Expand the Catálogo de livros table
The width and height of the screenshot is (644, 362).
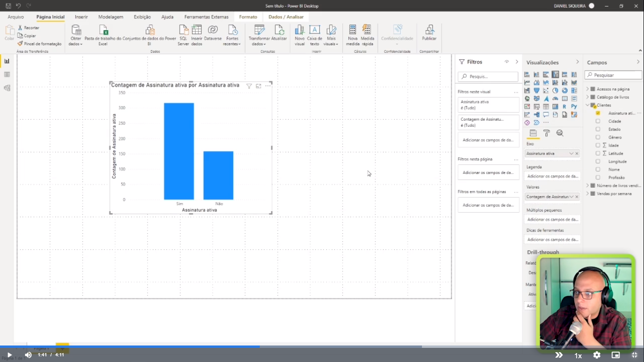click(x=587, y=97)
